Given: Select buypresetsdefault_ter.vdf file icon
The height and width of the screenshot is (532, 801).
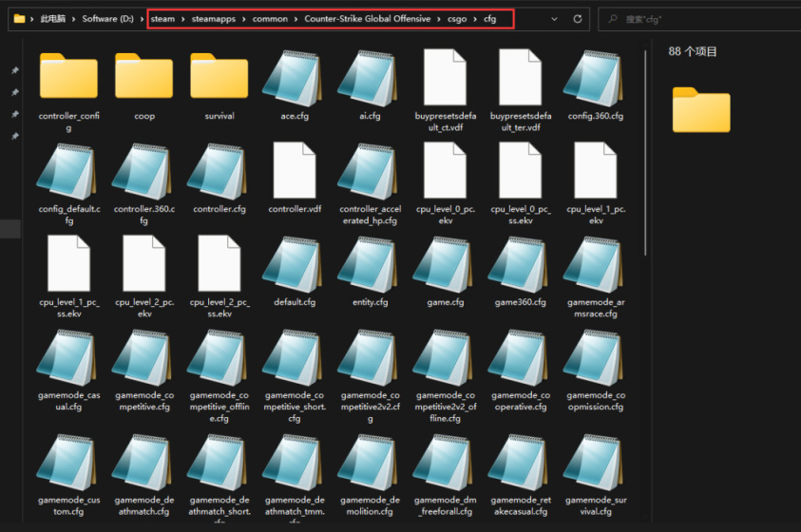Looking at the screenshot, I should [x=520, y=77].
